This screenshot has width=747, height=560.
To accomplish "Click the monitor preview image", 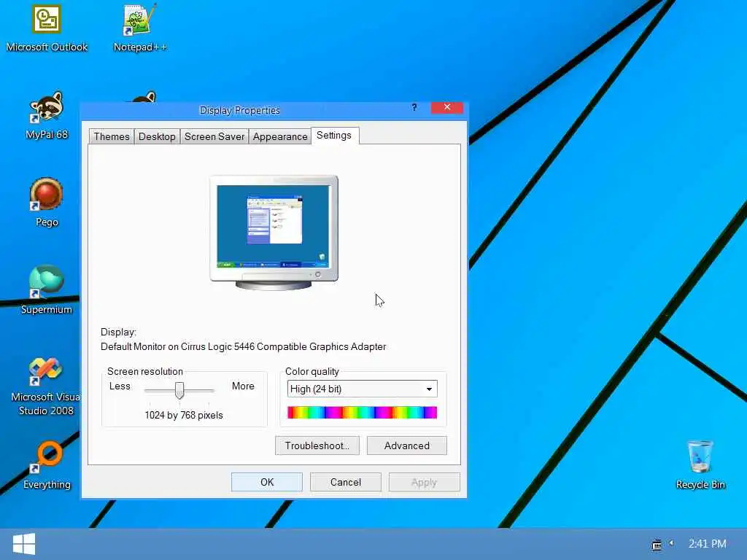I will pyautogui.click(x=274, y=233).
